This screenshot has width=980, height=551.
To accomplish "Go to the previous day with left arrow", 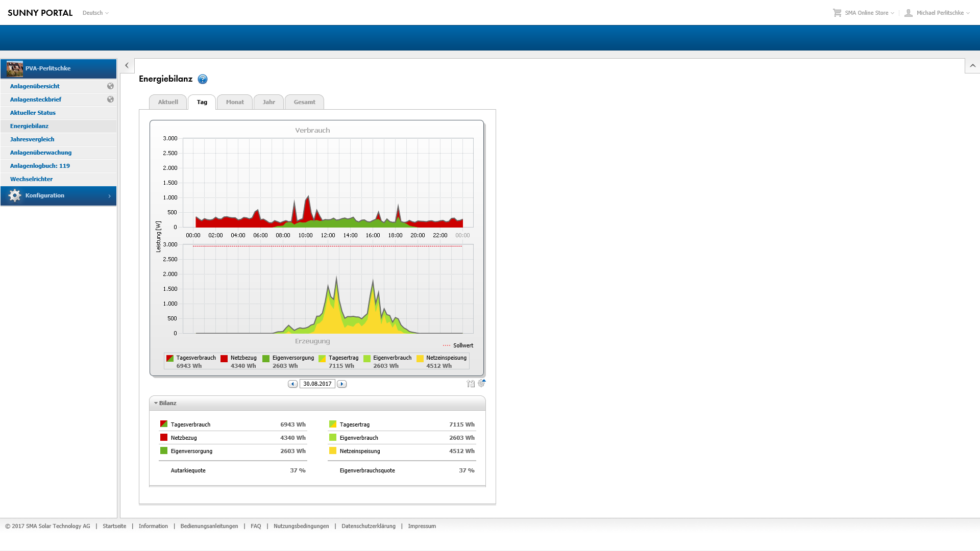I will 292,384.
